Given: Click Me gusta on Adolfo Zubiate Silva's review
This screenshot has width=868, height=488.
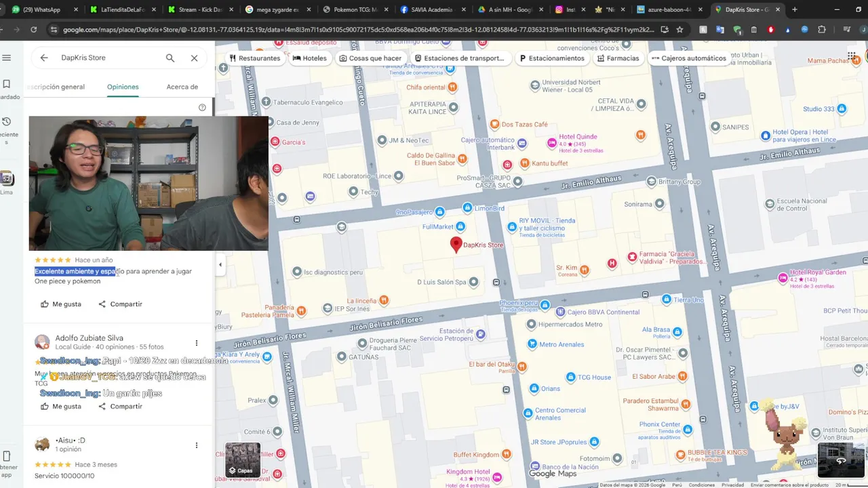Looking at the screenshot, I should (61, 407).
